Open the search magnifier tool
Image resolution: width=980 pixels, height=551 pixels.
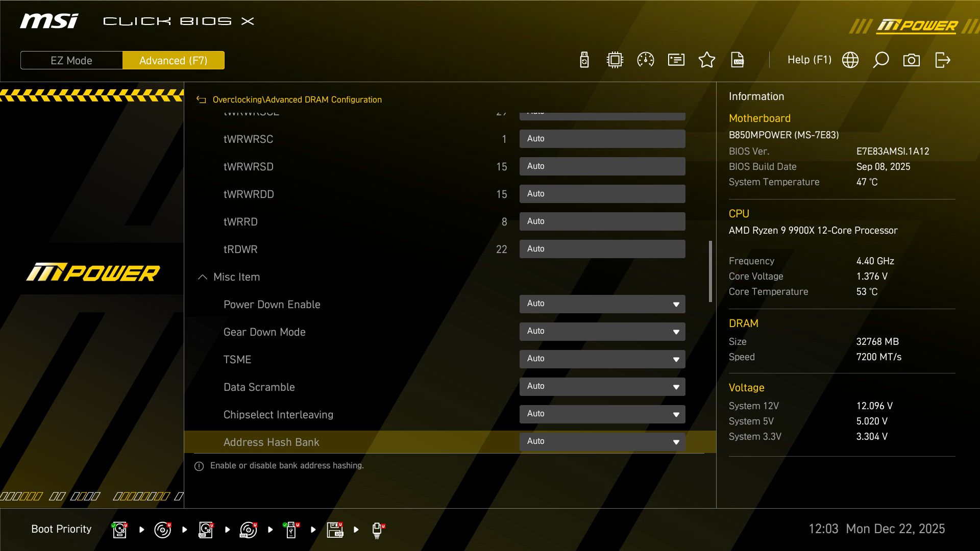tap(881, 60)
